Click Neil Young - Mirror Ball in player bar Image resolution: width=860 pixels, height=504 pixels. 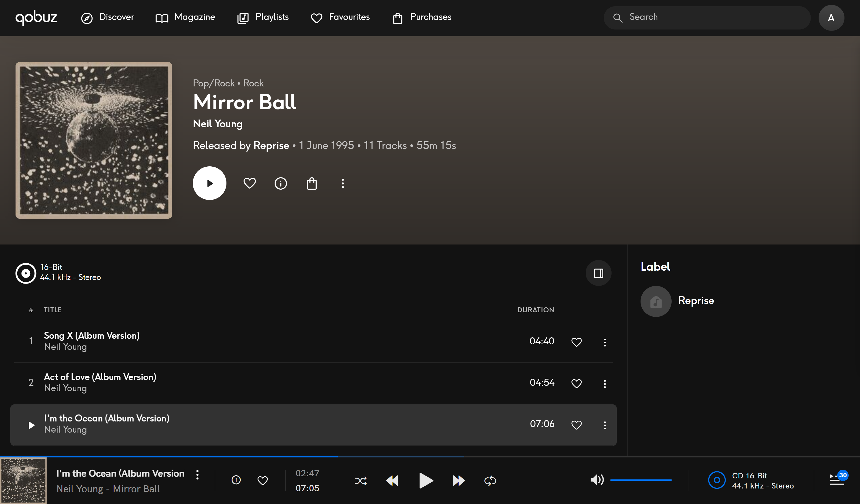coord(108,489)
